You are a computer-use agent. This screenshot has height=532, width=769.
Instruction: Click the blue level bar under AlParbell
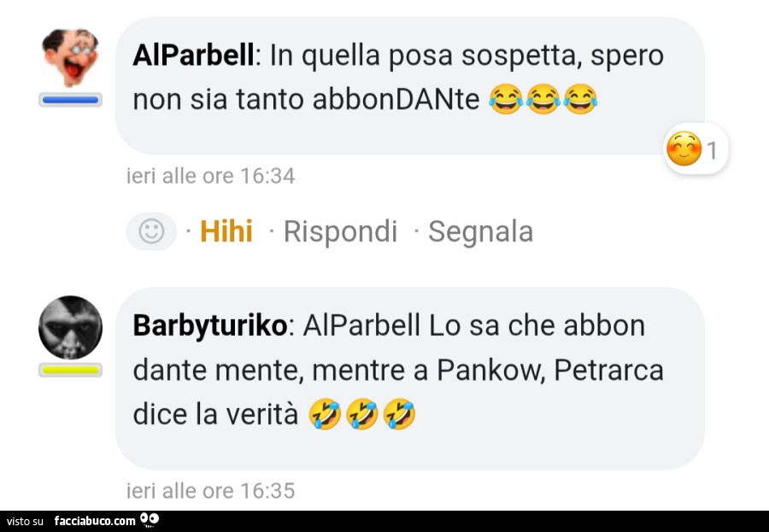tap(71, 100)
